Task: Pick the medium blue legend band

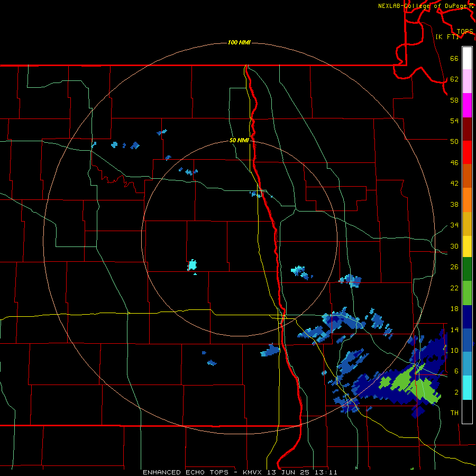Action: coord(467,340)
